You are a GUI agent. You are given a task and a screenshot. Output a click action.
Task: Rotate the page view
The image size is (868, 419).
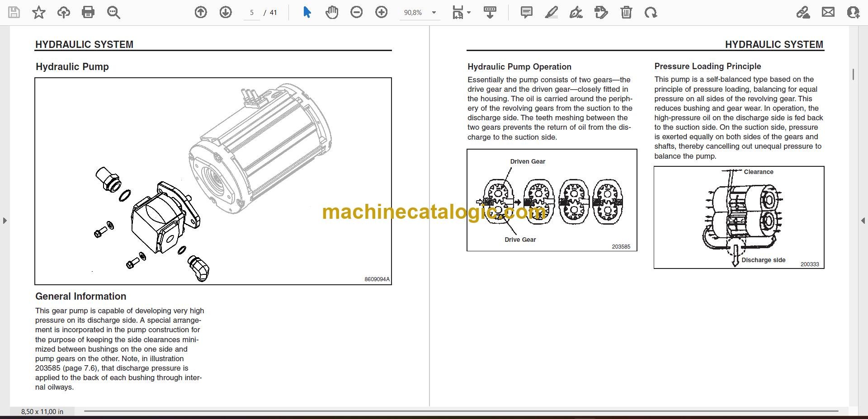click(x=651, y=12)
